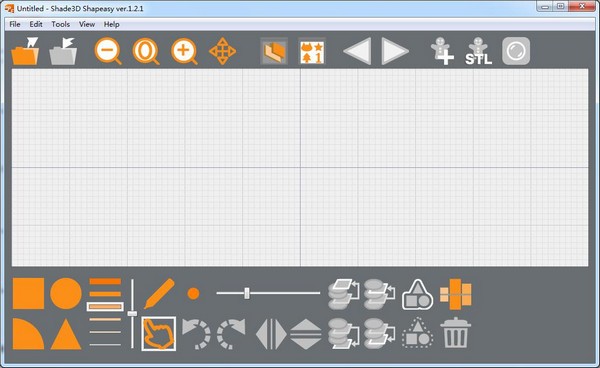The height and width of the screenshot is (368, 600).
Task: Click the gingerbread man plus icon
Action: [x=442, y=51]
